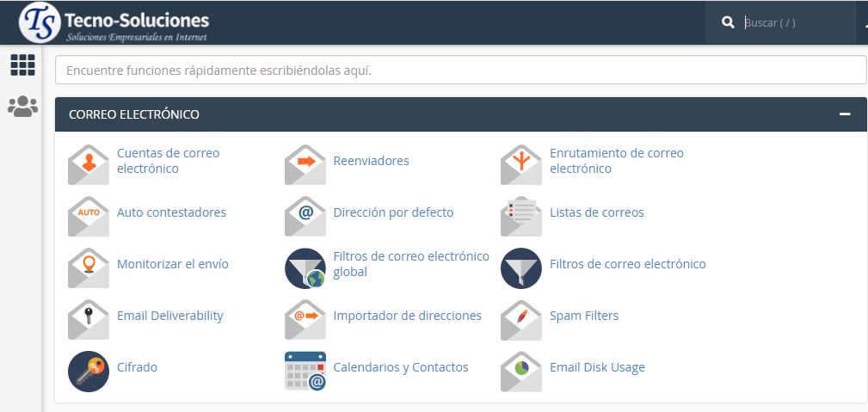Click the Tecno-Soluciones logo

point(114,22)
